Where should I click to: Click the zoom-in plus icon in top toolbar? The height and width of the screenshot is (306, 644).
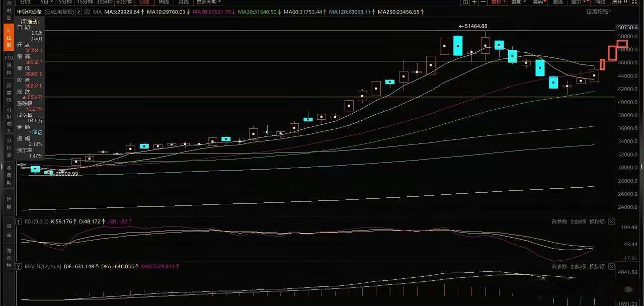pos(474,2)
